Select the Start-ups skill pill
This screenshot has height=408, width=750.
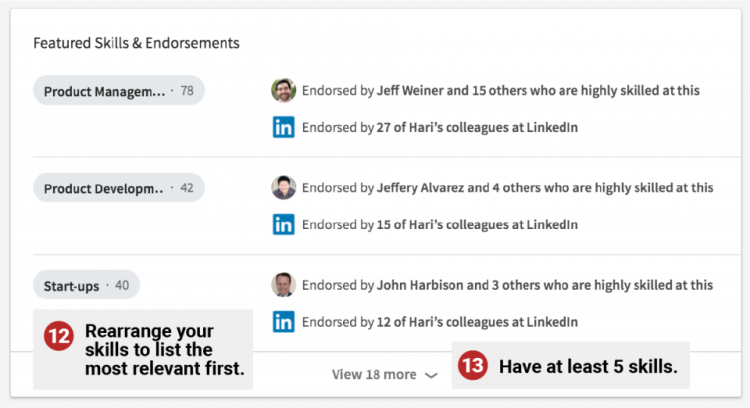(x=86, y=286)
